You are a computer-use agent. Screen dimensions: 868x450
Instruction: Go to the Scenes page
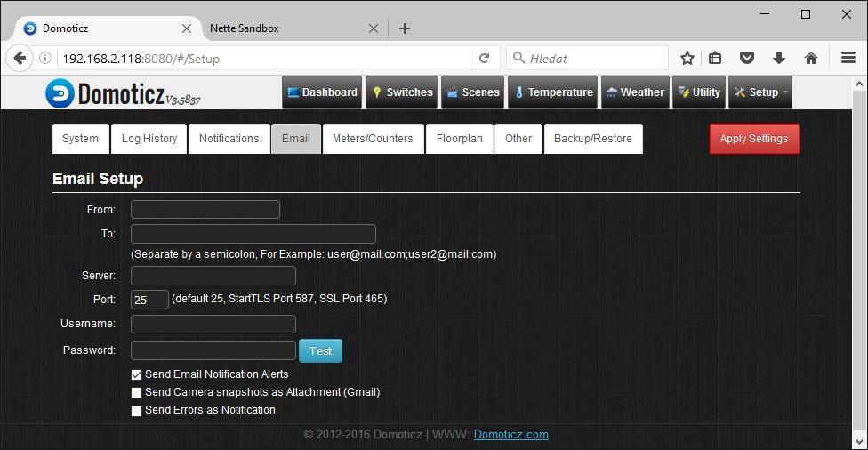pos(473,92)
